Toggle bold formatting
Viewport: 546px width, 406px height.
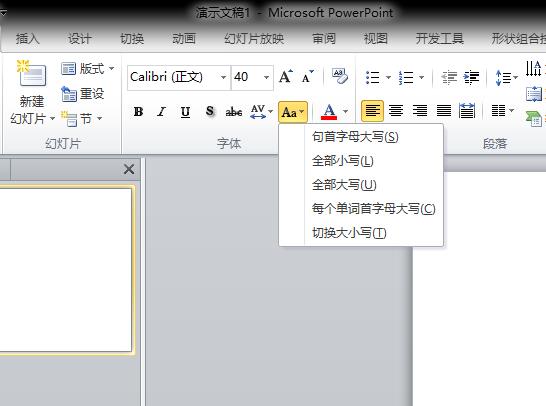[x=138, y=112]
